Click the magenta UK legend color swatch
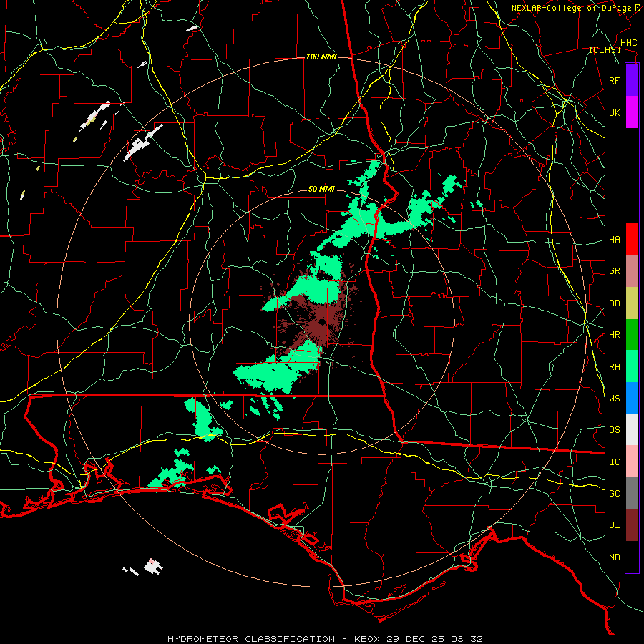 [632, 112]
